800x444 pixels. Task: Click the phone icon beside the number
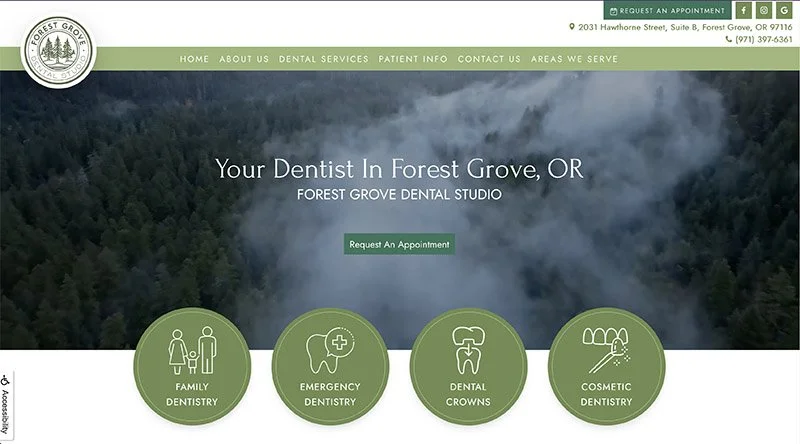pyautogui.click(x=728, y=39)
